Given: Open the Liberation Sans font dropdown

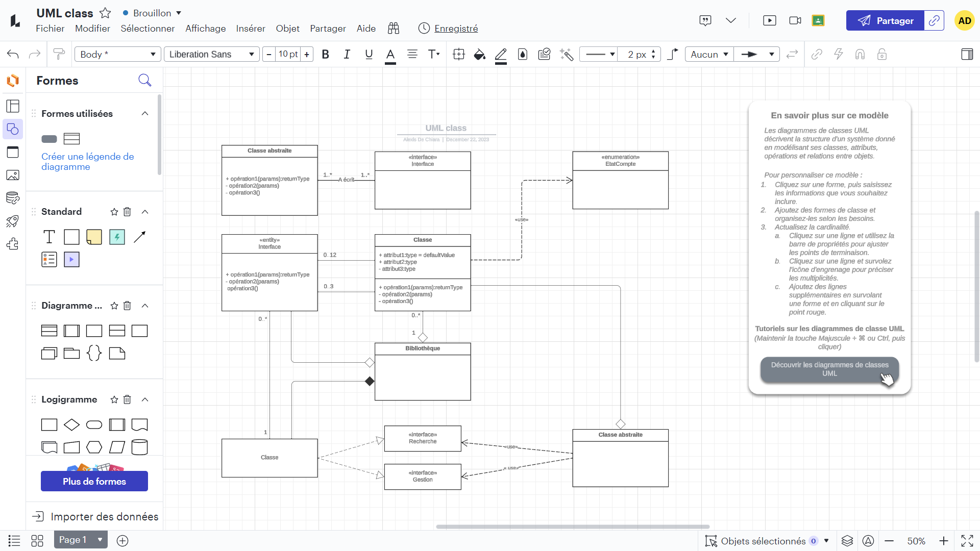Looking at the screenshot, I should click(212, 54).
